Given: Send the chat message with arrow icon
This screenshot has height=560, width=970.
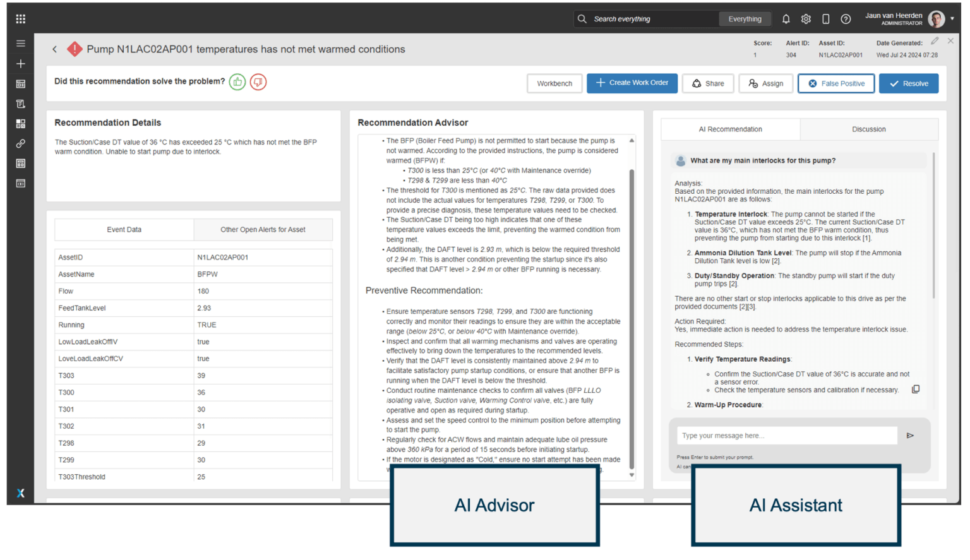Looking at the screenshot, I should tap(910, 436).
